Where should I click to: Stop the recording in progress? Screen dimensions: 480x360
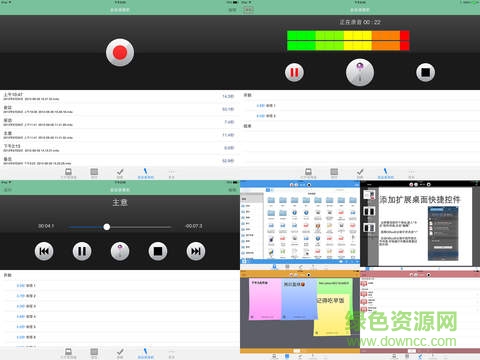(426, 72)
